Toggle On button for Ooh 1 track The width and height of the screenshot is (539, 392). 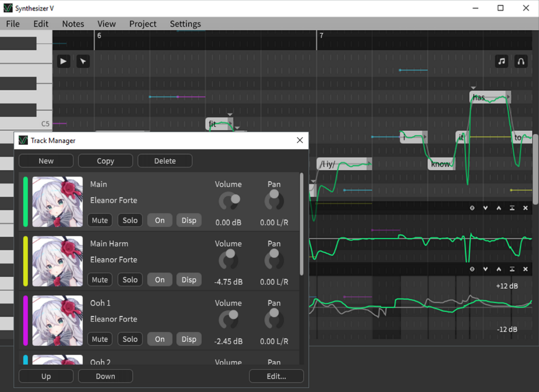(160, 339)
